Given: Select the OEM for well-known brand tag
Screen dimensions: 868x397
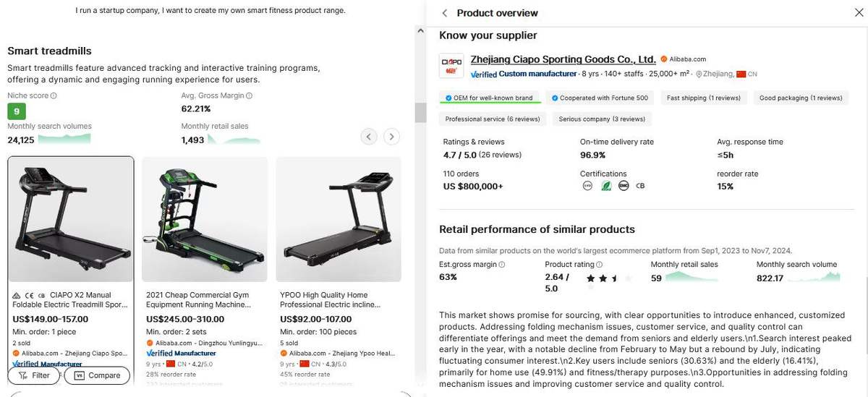Looking at the screenshot, I should pos(488,98).
